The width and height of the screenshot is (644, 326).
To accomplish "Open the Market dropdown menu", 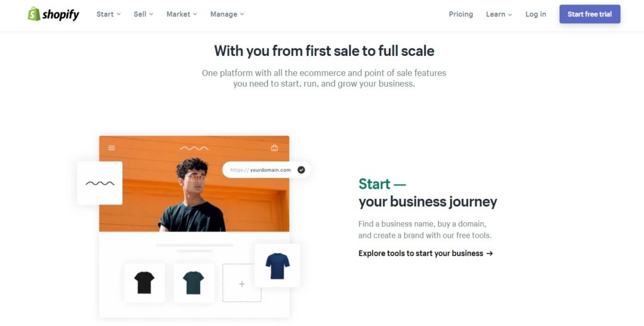I will [x=182, y=14].
